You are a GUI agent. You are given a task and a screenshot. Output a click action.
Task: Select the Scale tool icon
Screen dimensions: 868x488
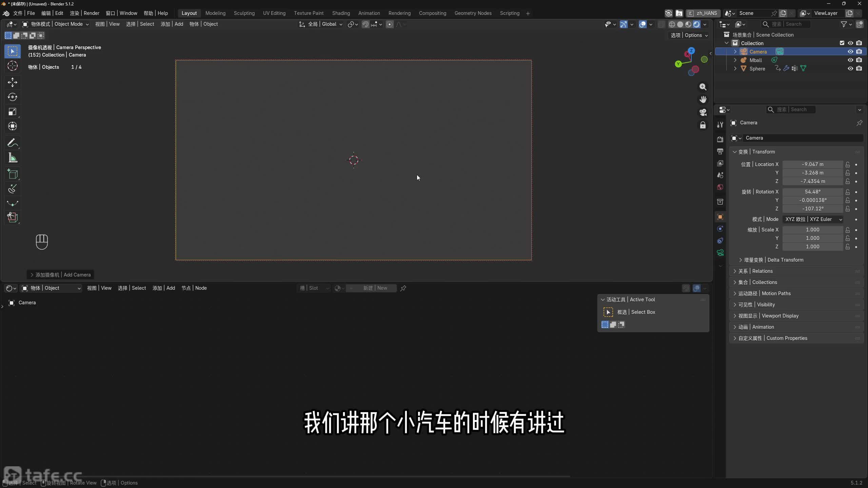pos(13,111)
